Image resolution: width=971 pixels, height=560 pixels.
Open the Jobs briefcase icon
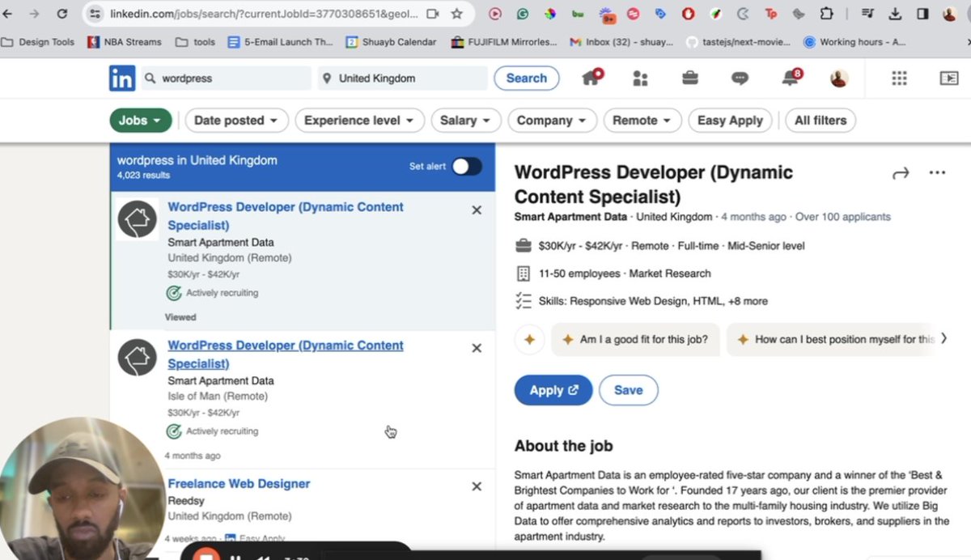[689, 78]
